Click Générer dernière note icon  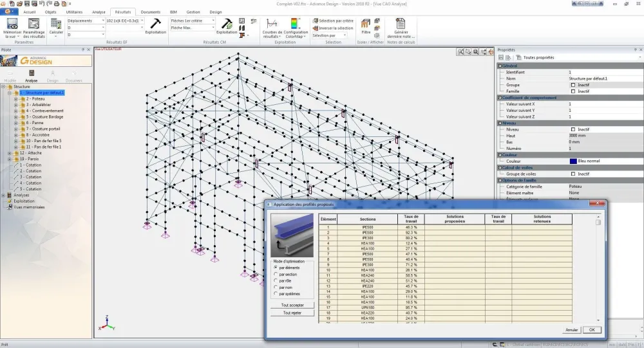click(401, 23)
